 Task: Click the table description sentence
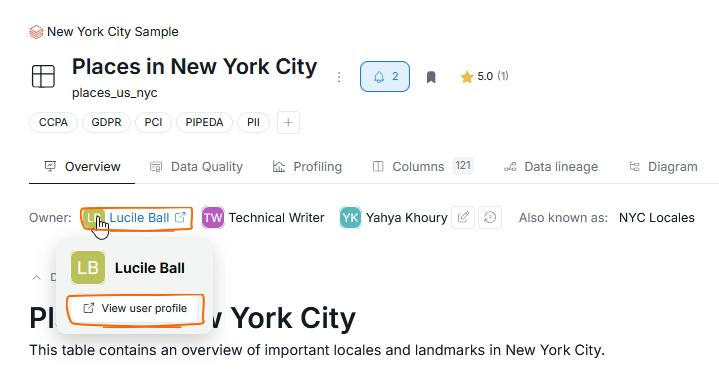pos(317,350)
